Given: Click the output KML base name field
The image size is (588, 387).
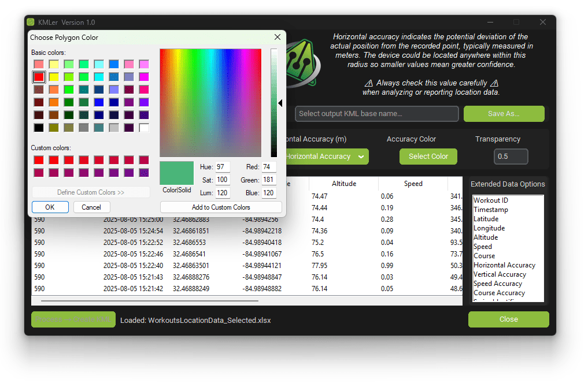Looking at the screenshot, I should point(377,114).
